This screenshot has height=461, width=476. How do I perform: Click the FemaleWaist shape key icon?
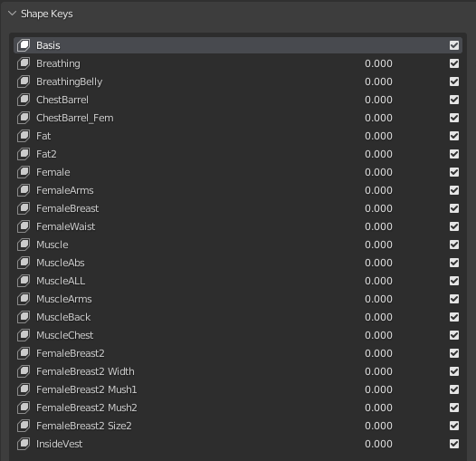coord(24,226)
